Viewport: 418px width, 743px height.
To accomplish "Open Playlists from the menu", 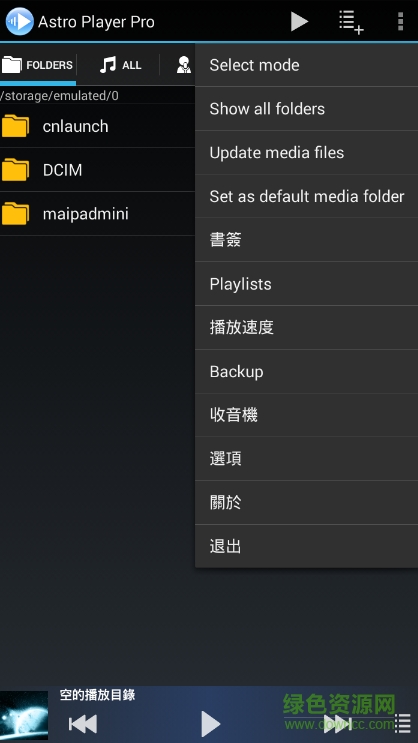I will click(x=307, y=284).
